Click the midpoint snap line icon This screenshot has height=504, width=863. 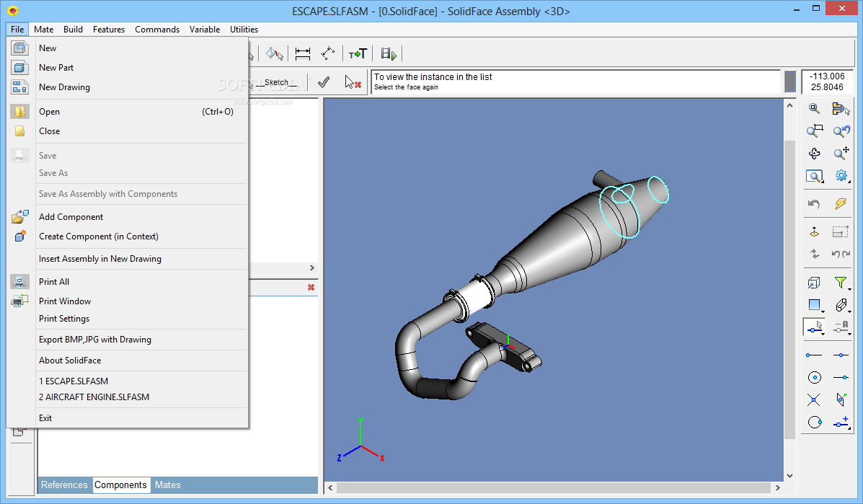841,355
